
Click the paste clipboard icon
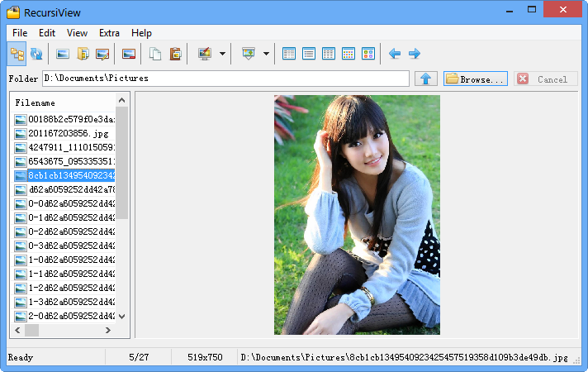[x=175, y=54]
